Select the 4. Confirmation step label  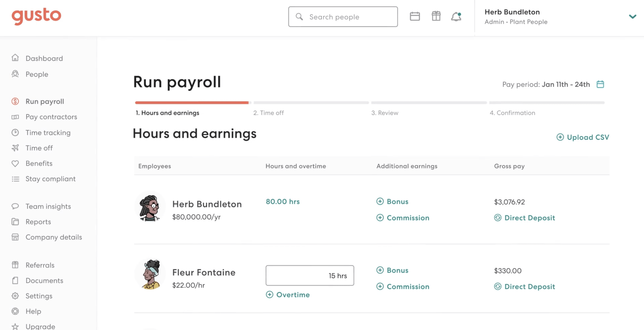click(512, 113)
